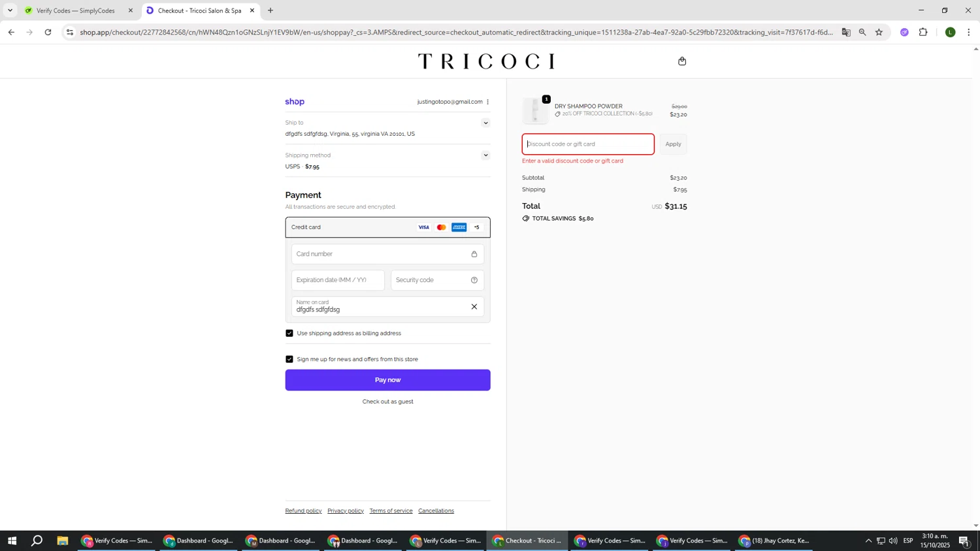
Task: Click the TRICOCI store logo
Action: tap(486, 61)
